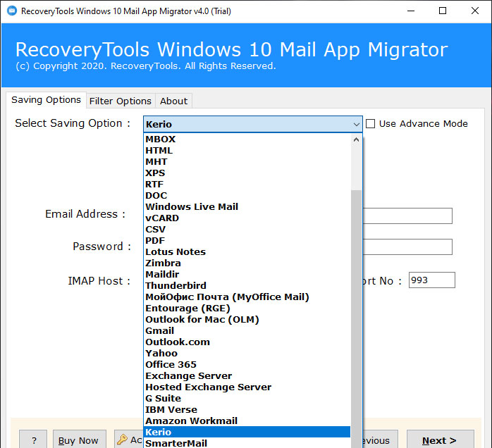The height and width of the screenshot is (448, 492).
Task: Maximize the Migrator window
Action: click(443, 11)
